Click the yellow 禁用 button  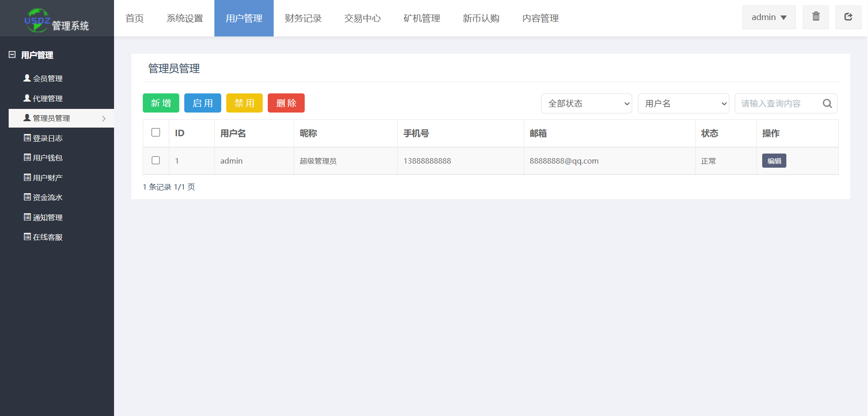tap(244, 103)
